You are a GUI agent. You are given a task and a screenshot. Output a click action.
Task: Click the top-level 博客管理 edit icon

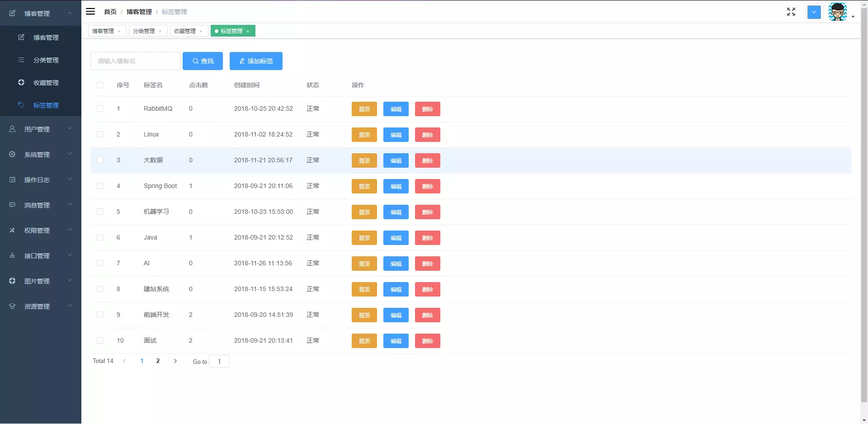pos(12,13)
